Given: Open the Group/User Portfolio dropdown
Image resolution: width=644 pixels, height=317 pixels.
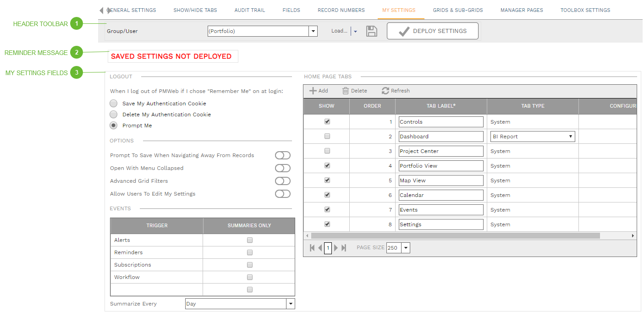Looking at the screenshot, I should tap(313, 31).
